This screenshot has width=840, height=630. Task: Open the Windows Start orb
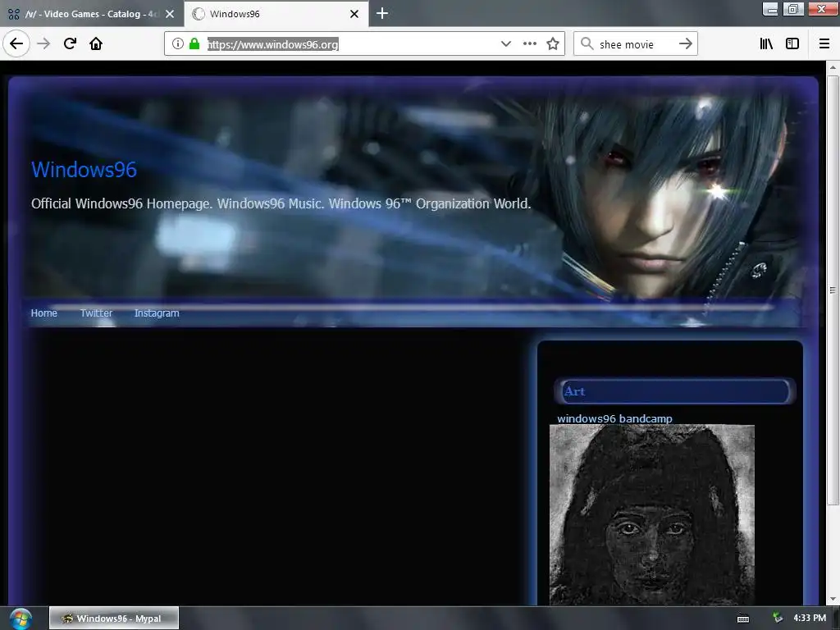click(20, 619)
